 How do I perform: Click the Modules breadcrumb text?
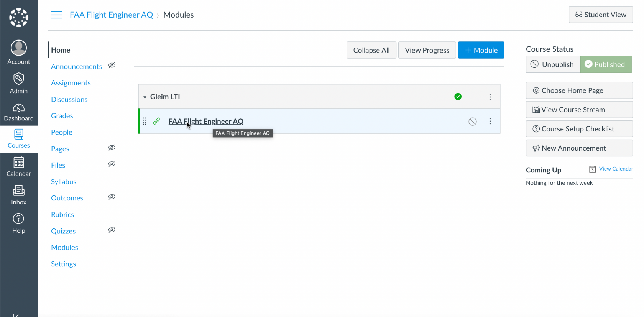pos(179,15)
